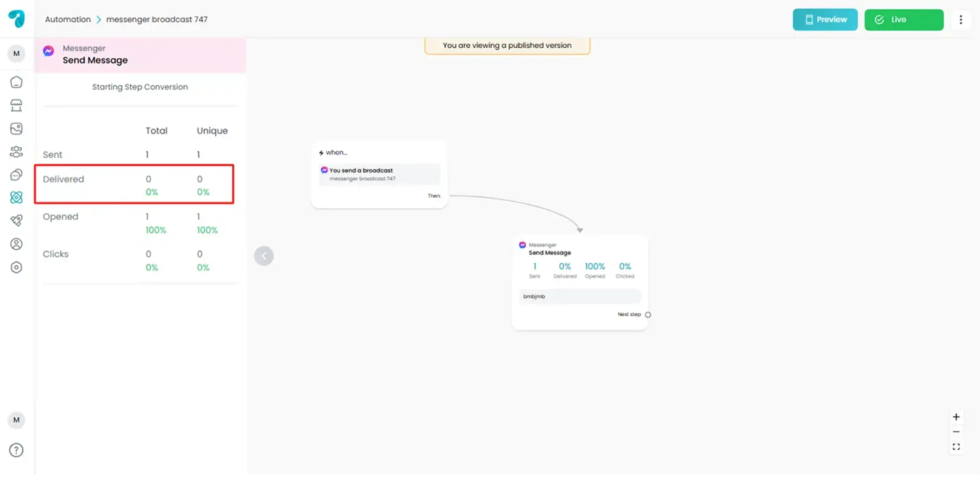Open the chat bubbles inbox icon
Screen dimensions: 980x477
pyautogui.click(x=17, y=175)
